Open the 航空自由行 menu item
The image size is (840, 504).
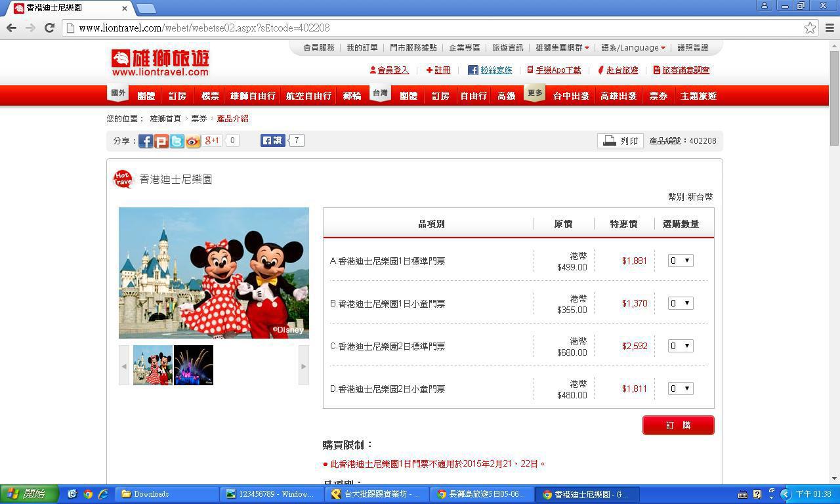308,96
